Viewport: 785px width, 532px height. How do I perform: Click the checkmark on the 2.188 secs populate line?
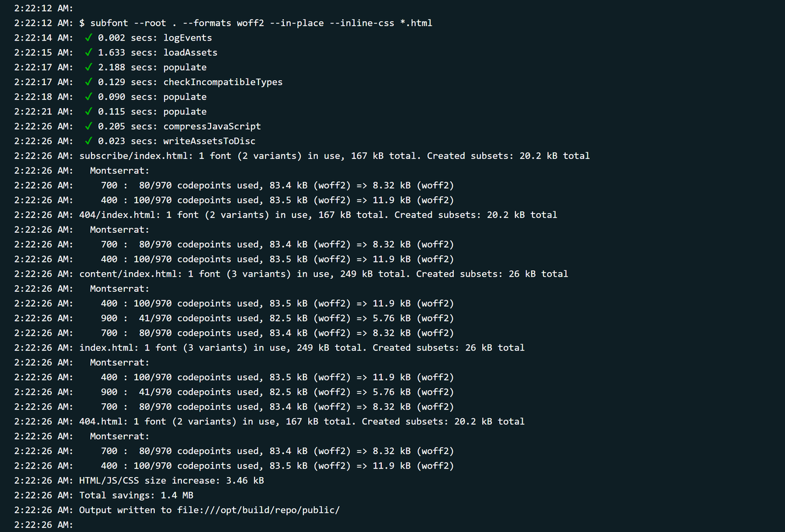[x=88, y=67]
